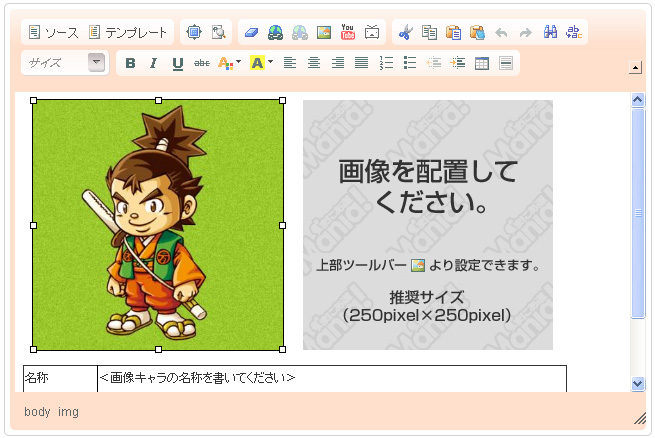Open the サイズ font size dropdown
Viewport: 655px width, 438px height.
tap(96, 63)
